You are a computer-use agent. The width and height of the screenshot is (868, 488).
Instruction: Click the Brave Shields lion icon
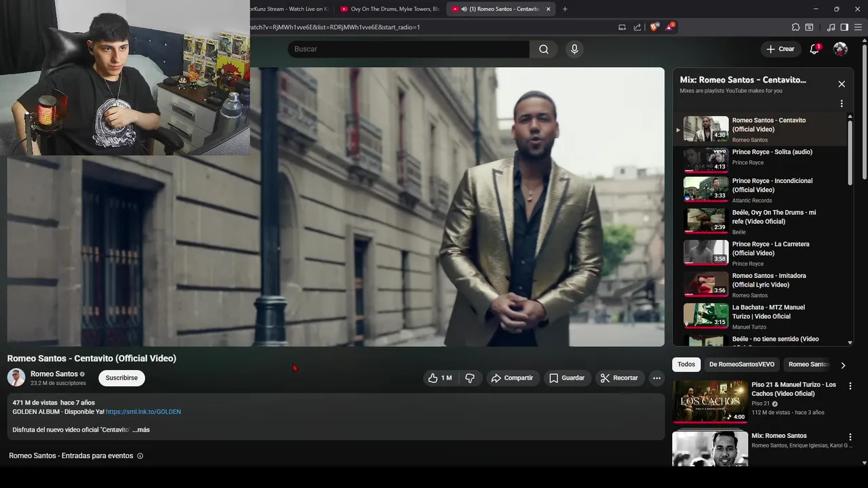click(x=654, y=27)
